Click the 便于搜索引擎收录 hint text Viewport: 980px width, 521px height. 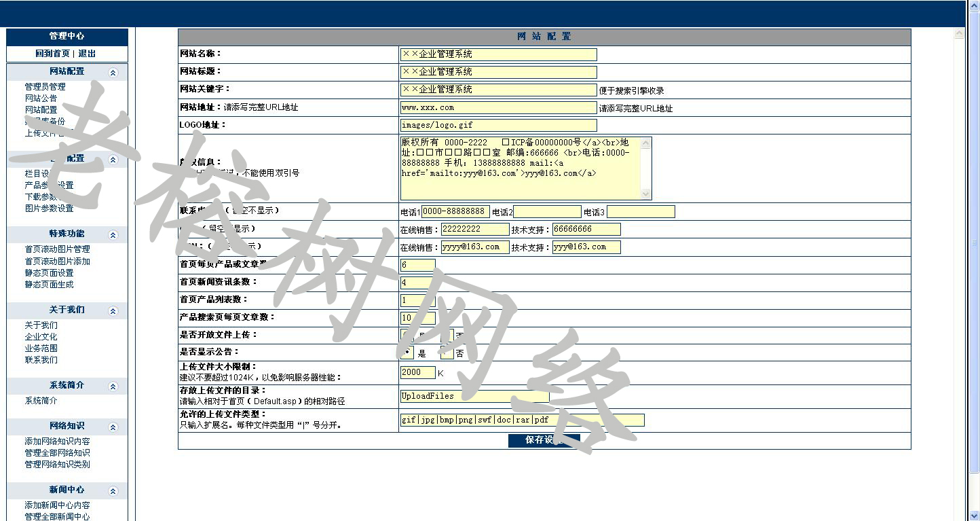631,90
